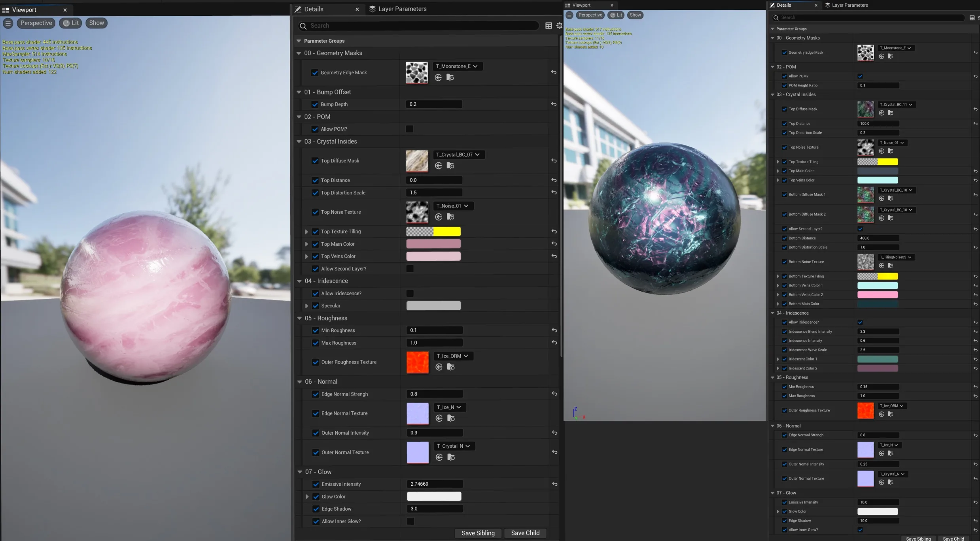Browse to T_Noise_01 texture in left panel
Viewport: 980px width, 541px height.
pyautogui.click(x=450, y=217)
